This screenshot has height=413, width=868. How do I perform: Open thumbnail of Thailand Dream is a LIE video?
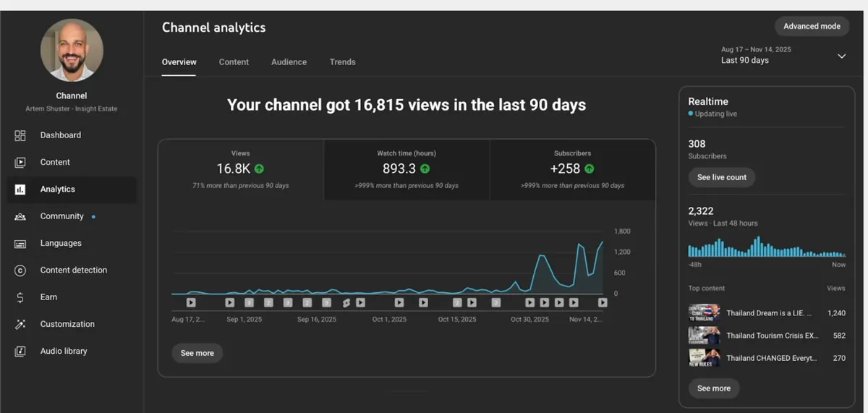coord(704,313)
